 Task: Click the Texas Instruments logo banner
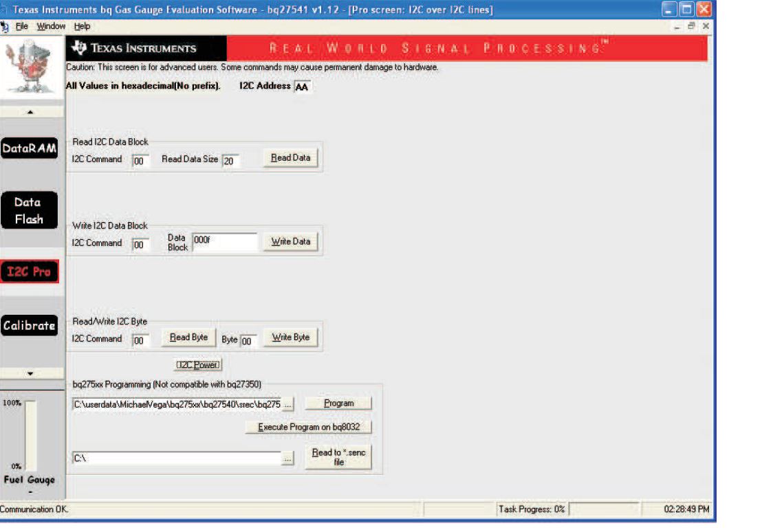coord(146,48)
